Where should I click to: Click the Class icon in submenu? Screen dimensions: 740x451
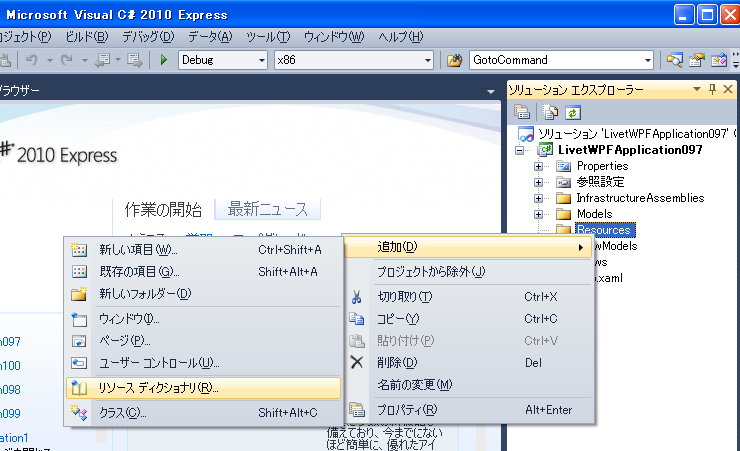(79, 413)
